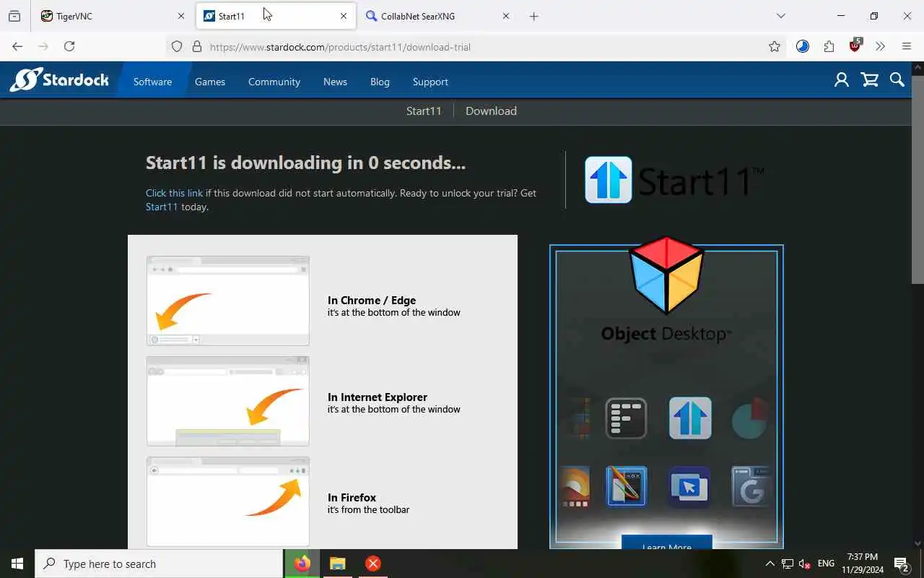Image resolution: width=924 pixels, height=578 pixels.
Task: Go back to previous page
Action: (x=17, y=46)
